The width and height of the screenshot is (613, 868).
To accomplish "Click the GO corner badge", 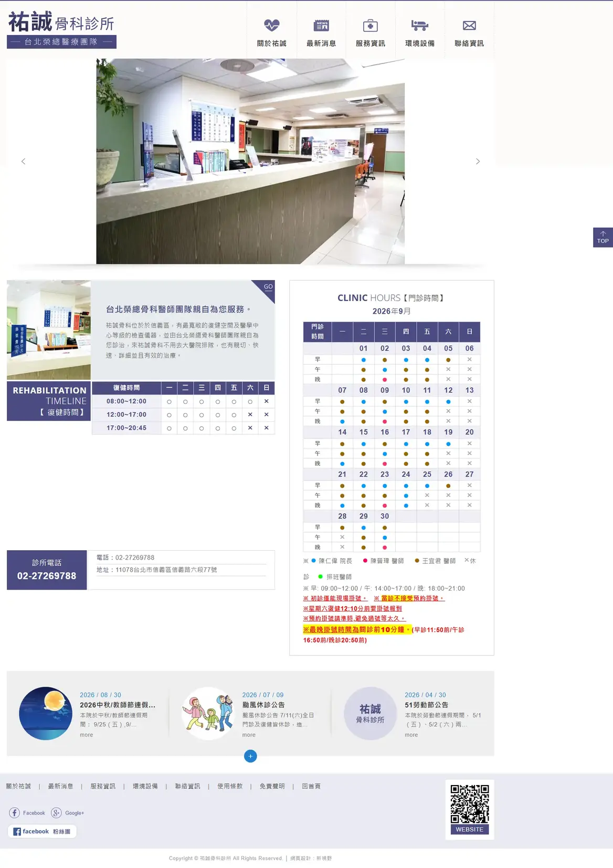I will pyautogui.click(x=267, y=288).
